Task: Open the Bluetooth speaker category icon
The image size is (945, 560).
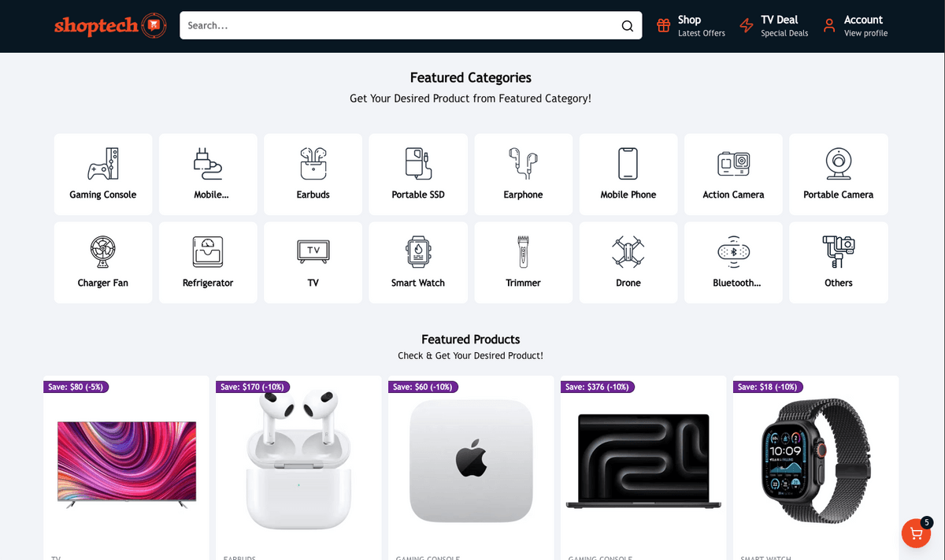Action: click(x=733, y=252)
